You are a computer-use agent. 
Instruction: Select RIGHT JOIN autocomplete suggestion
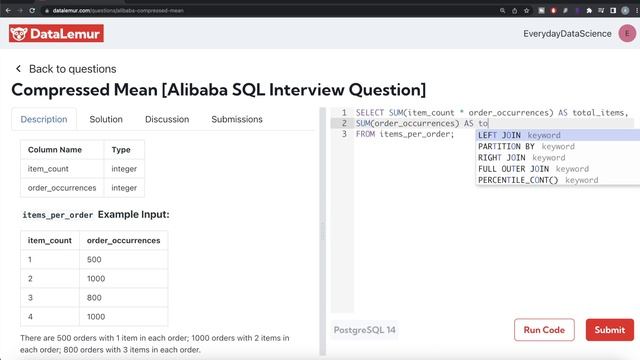[x=558, y=158]
